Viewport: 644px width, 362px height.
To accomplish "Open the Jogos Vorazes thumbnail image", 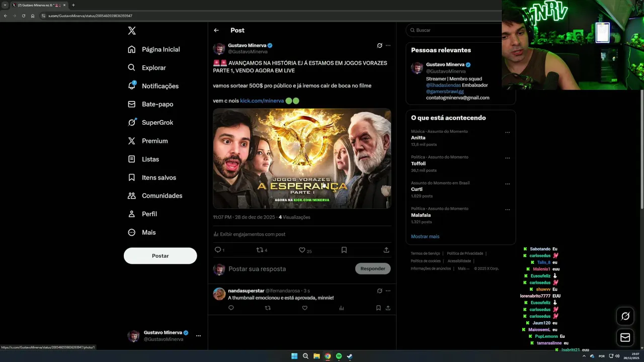I will point(302,158).
